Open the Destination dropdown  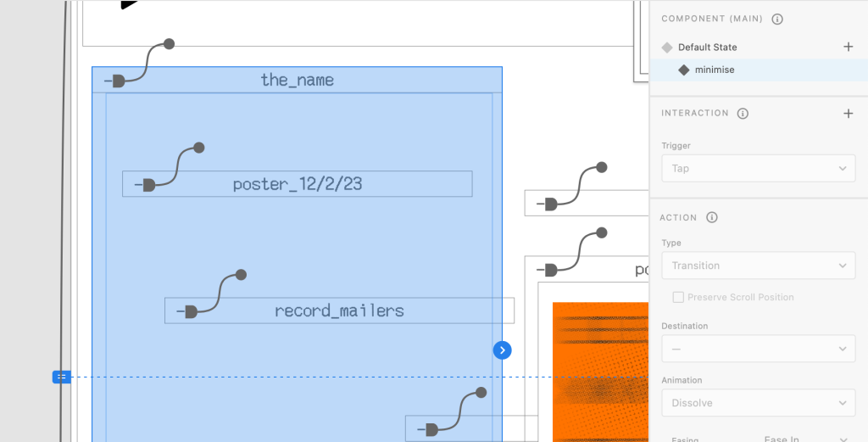758,348
